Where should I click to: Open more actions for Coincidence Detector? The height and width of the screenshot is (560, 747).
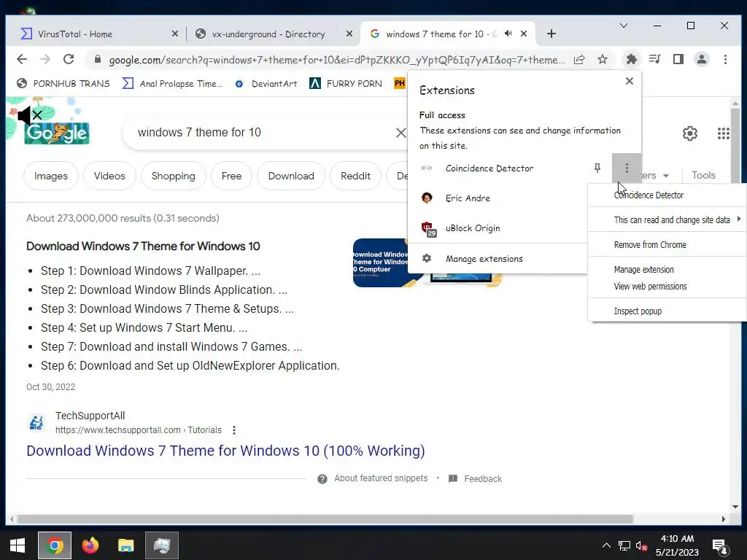click(627, 168)
